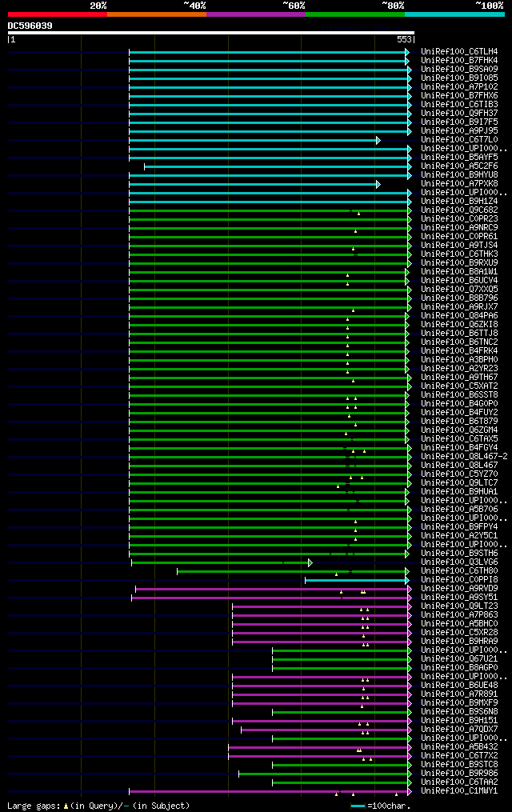Select the UniRef100_B9HUA1 label
Viewport: 512px width, 812px height.
click(459, 492)
